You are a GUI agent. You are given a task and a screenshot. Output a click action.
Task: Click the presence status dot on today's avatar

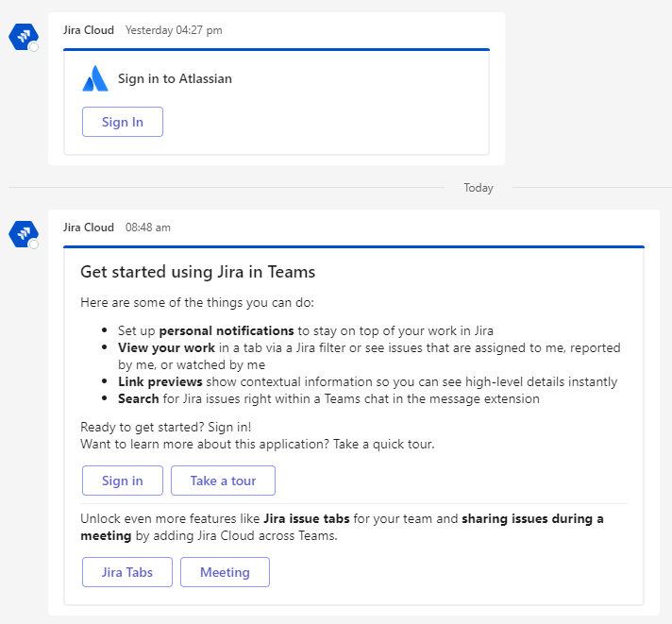tap(34, 245)
